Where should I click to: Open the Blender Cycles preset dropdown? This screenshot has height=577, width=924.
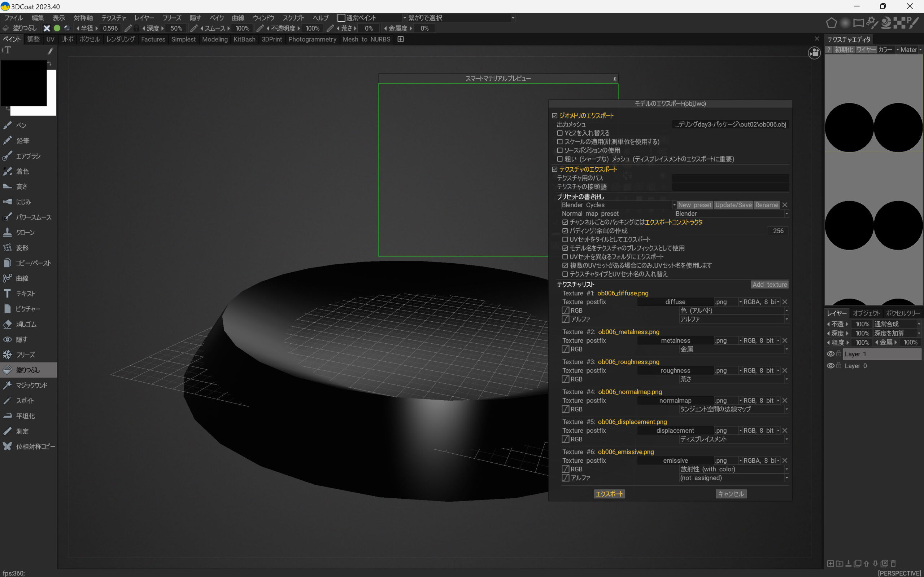[x=618, y=205]
